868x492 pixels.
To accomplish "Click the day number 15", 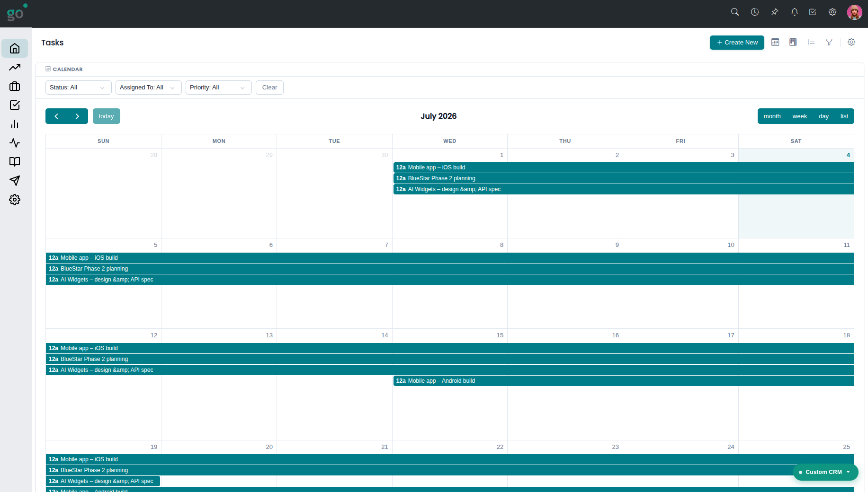I will tap(500, 335).
